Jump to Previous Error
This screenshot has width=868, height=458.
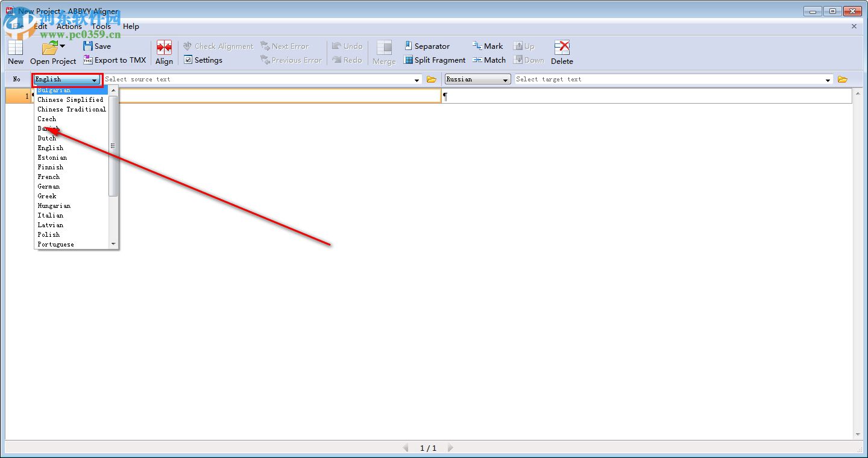pyautogui.click(x=291, y=60)
